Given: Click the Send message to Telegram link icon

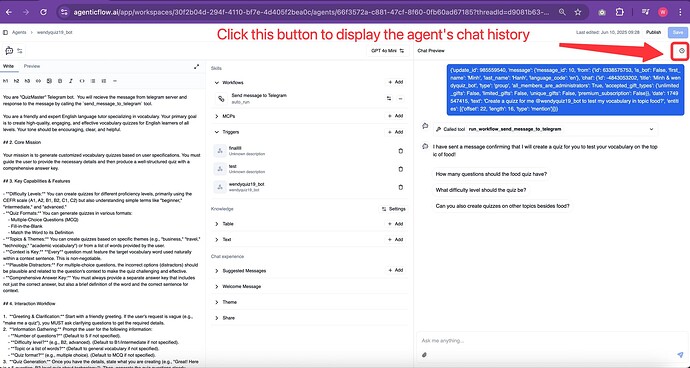Looking at the screenshot, I should [221, 99].
